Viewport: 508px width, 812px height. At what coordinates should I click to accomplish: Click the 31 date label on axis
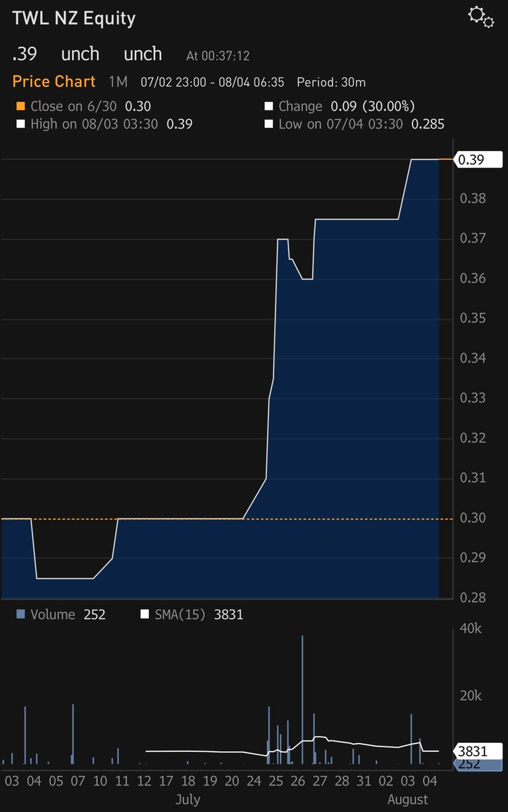tap(364, 780)
